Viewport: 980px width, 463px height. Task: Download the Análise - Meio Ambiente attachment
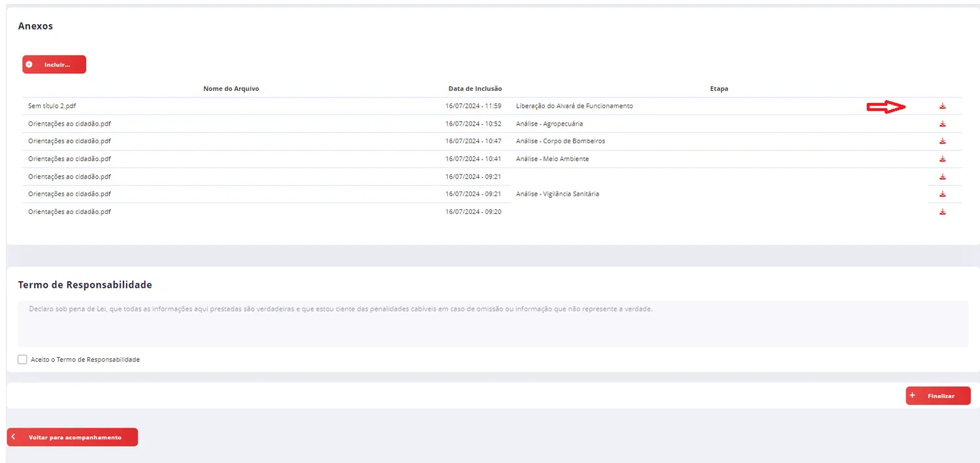[942, 159]
